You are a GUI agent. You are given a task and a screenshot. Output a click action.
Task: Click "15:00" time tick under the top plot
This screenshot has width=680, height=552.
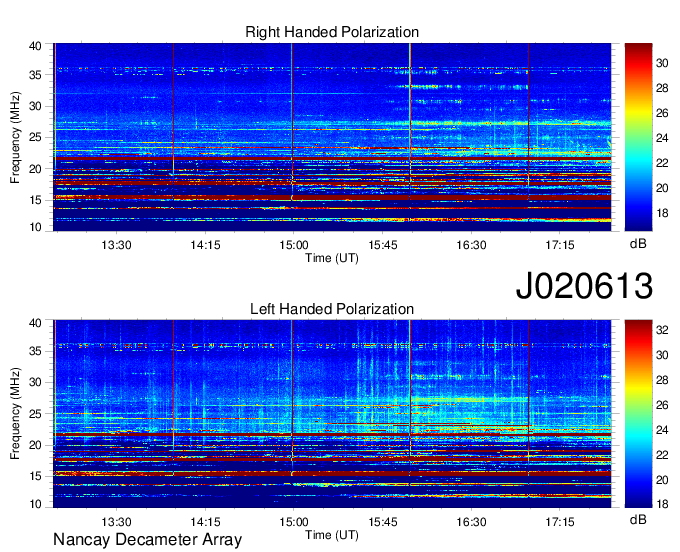[294, 245]
